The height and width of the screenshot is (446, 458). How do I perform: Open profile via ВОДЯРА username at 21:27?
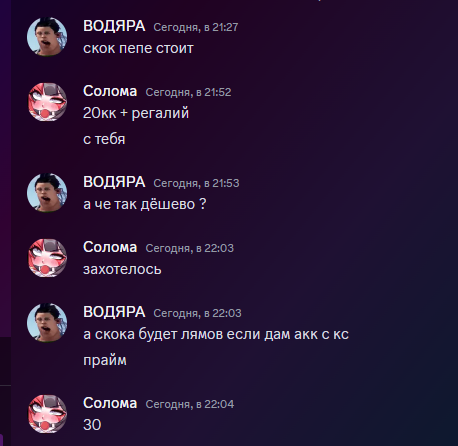tap(114, 26)
